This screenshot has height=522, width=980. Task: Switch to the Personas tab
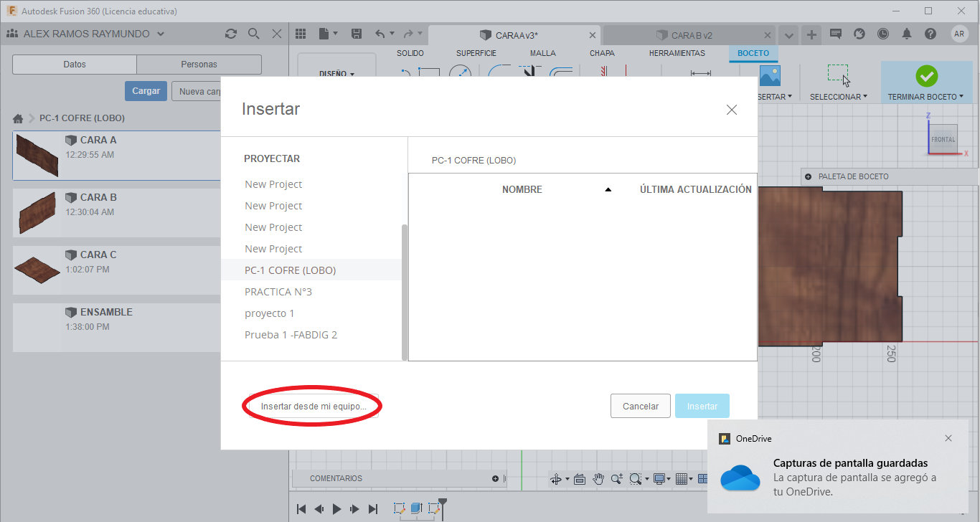click(x=199, y=65)
